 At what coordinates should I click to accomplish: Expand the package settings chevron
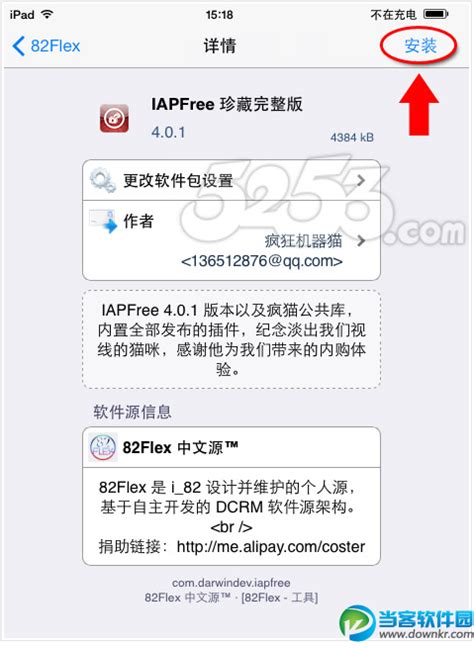point(361,180)
